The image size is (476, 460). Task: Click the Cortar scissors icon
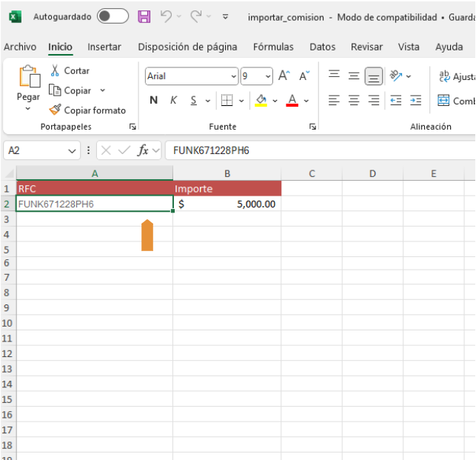point(55,71)
